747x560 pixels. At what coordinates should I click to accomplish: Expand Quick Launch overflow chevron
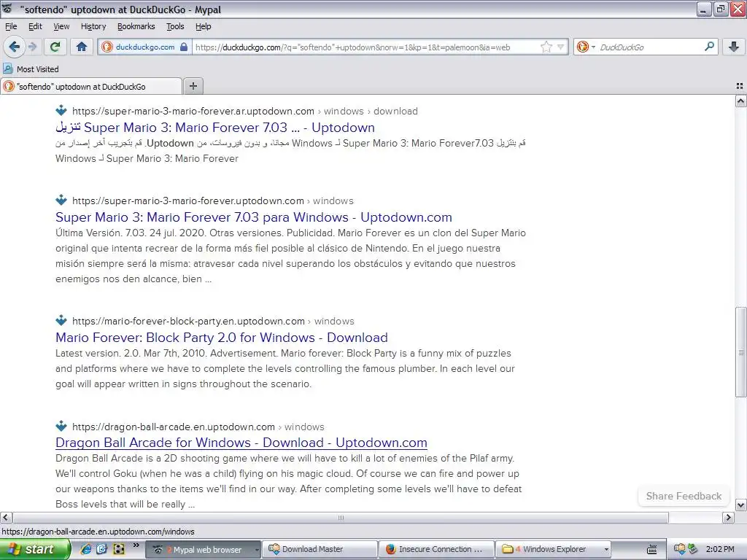[136, 545]
